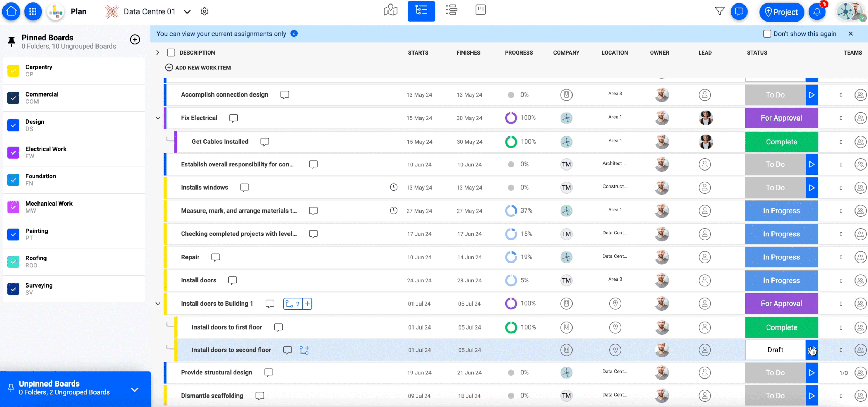Switch to the list view tab

[x=451, y=10]
